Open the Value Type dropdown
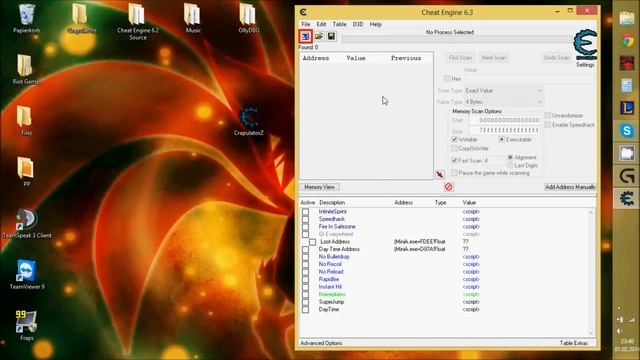Viewport: 640px width, 360px height. point(504,102)
